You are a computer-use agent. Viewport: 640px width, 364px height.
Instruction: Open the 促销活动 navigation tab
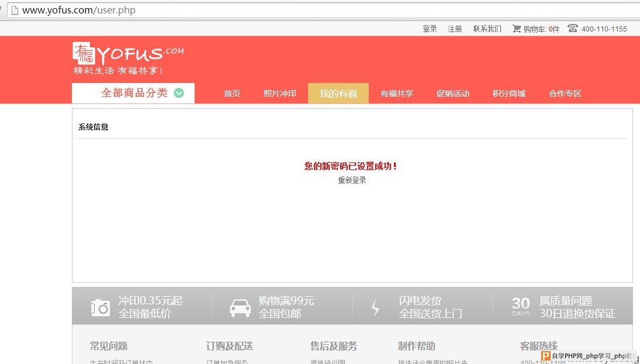(452, 93)
